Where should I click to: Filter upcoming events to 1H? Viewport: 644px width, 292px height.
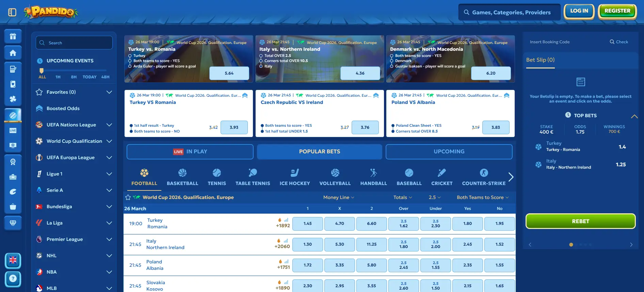58,77
